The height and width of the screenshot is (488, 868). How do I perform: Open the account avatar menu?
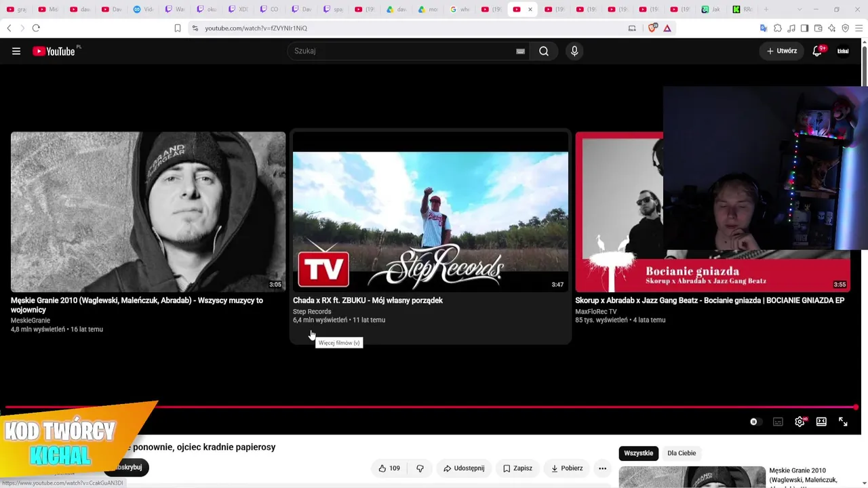[843, 51]
